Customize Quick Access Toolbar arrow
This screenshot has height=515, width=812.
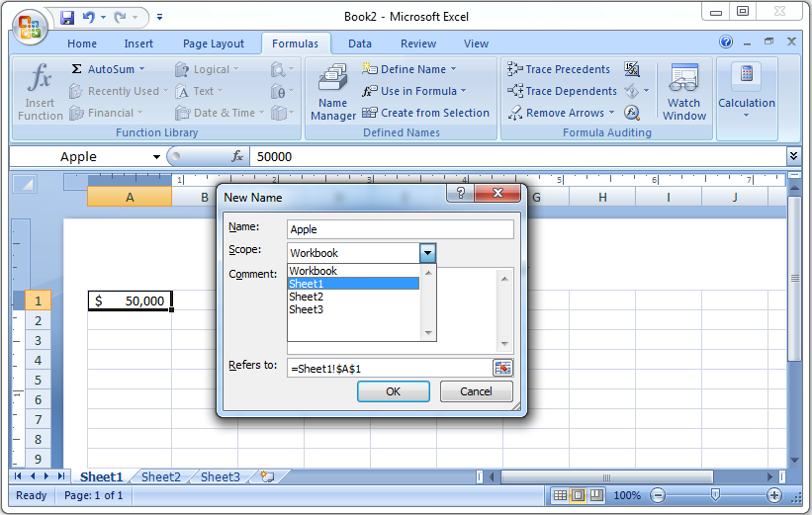point(159,18)
